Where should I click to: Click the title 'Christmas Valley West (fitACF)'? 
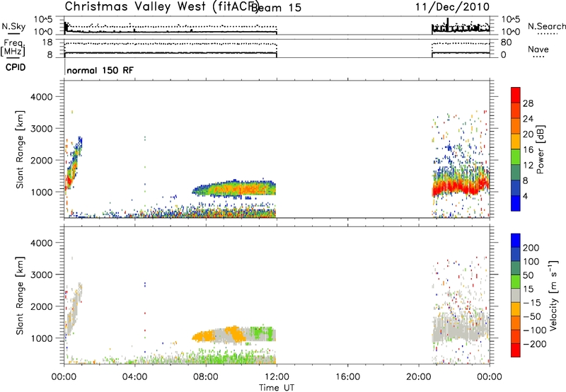[161, 7]
